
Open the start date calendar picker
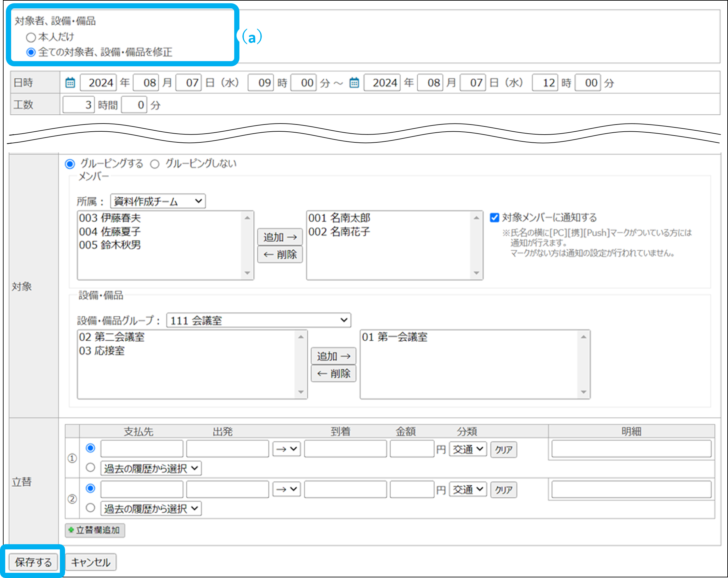click(70, 83)
